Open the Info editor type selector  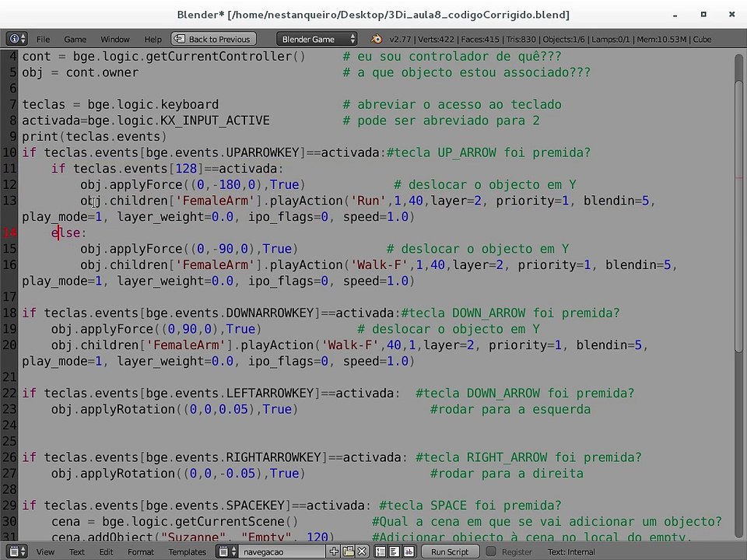16,39
